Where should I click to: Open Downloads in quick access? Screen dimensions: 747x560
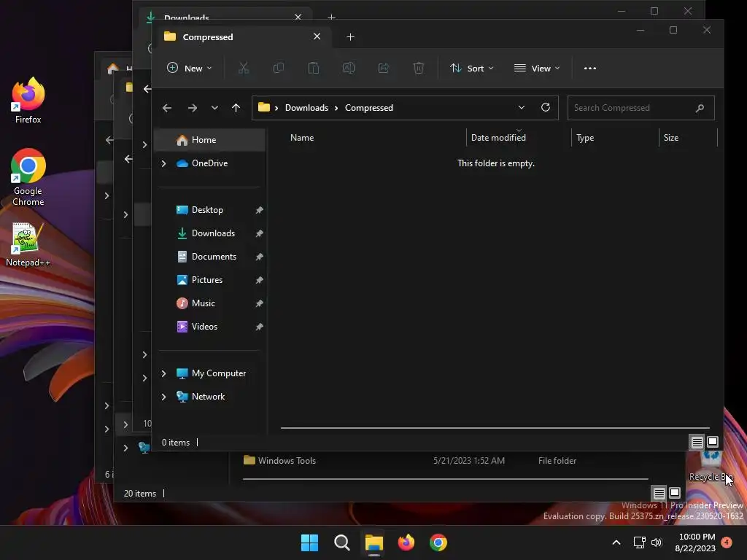click(x=213, y=233)
